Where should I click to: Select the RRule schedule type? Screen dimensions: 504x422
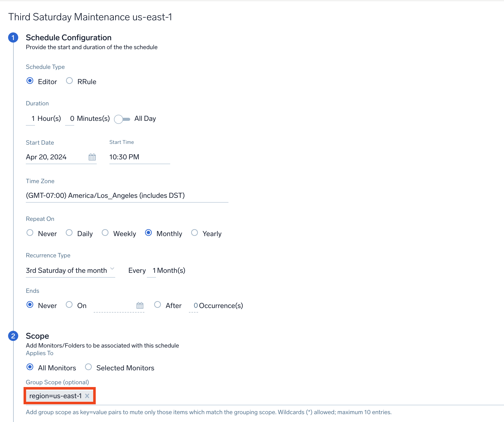[x=69, y=81]
